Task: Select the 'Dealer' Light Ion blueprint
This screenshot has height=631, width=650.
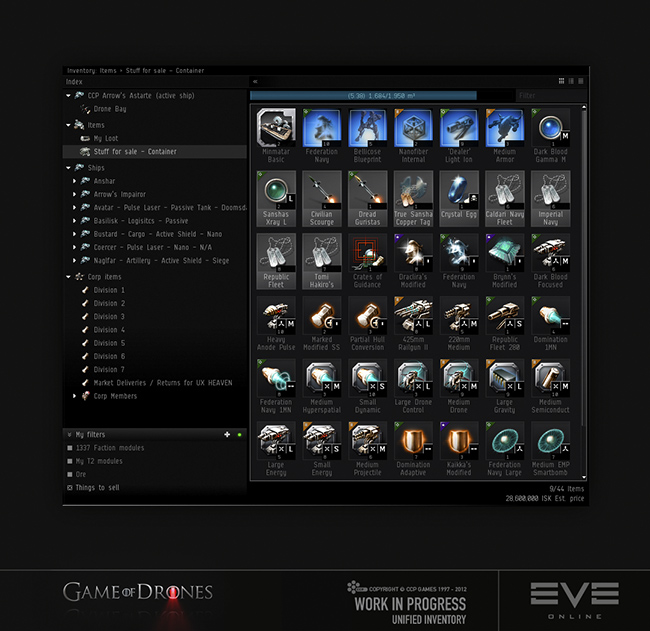Action: (459, 128)
